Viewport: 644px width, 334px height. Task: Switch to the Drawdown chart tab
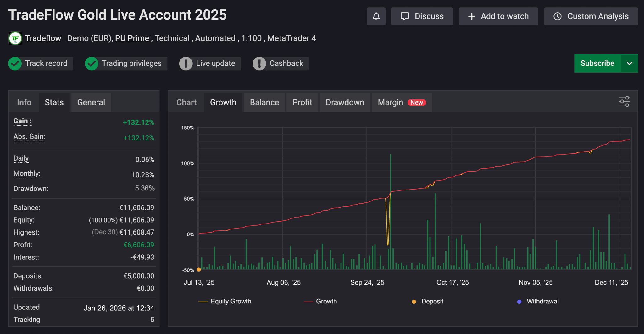pyautogui.click(x=345, y=102)
